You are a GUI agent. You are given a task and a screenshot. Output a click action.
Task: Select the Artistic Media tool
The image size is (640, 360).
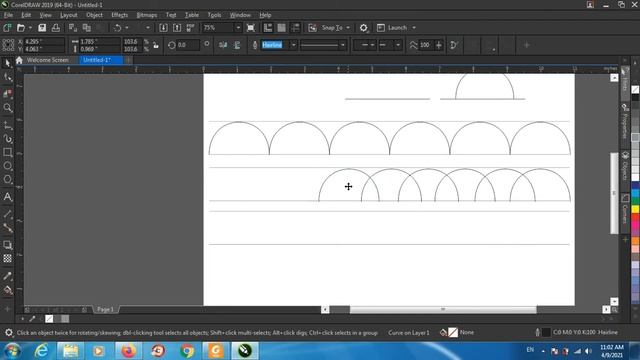click(7, 139)
